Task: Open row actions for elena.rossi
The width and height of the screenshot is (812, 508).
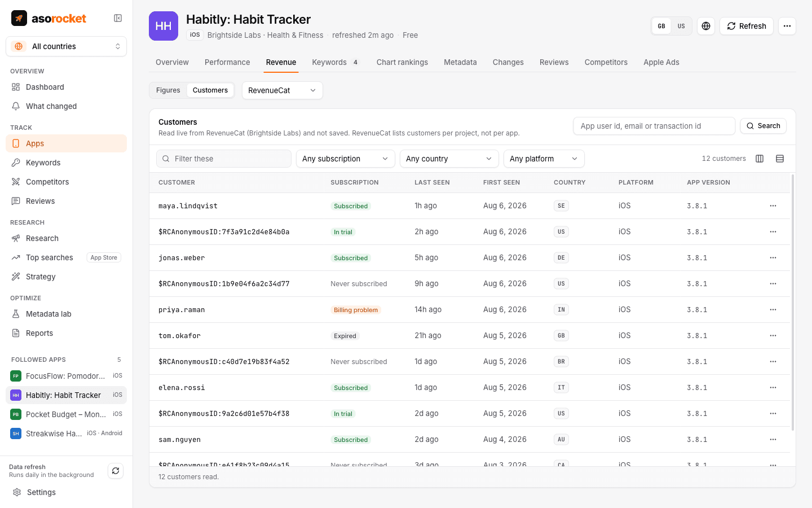Action: [x=773, y=388]
